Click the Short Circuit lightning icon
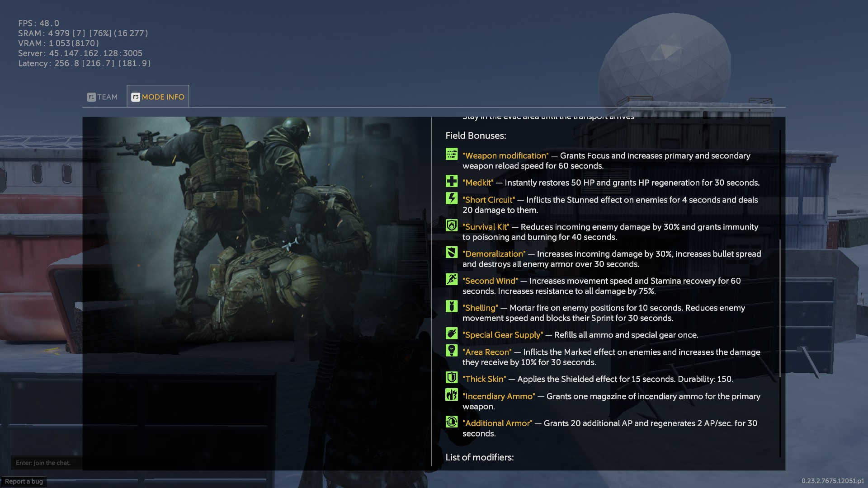 point(451,198)
